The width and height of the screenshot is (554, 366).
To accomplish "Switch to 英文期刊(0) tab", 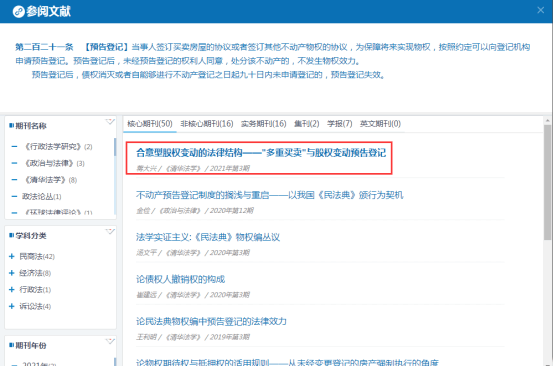I will point(380,124).
